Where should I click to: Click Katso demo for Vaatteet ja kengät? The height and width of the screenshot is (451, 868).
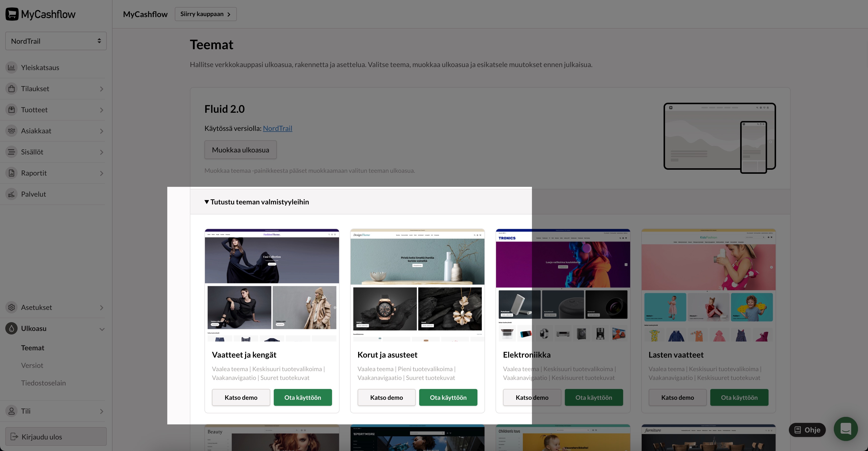pyautogui.click(x=241, y=398)
